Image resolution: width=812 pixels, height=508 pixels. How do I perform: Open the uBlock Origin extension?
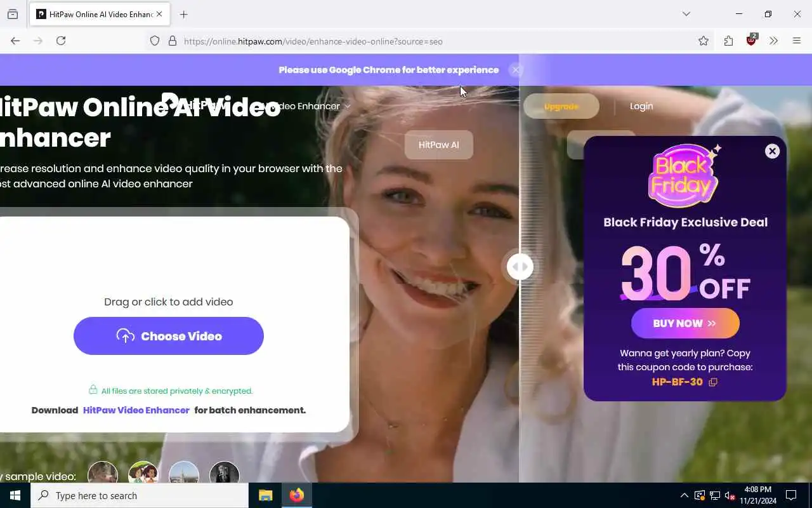752,40
